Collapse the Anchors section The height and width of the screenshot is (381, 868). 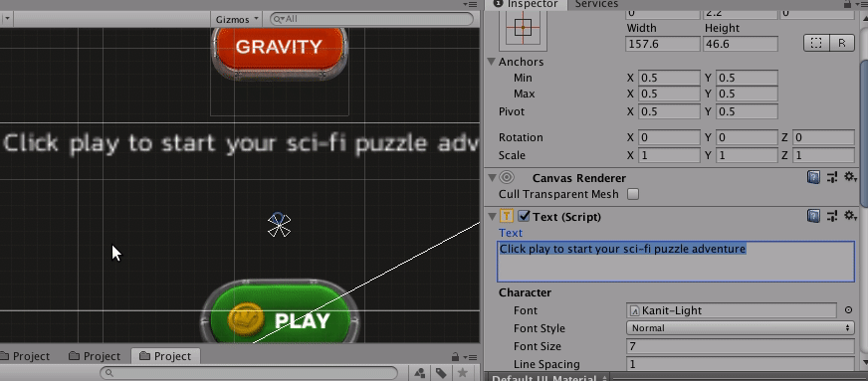coord(491,62)
